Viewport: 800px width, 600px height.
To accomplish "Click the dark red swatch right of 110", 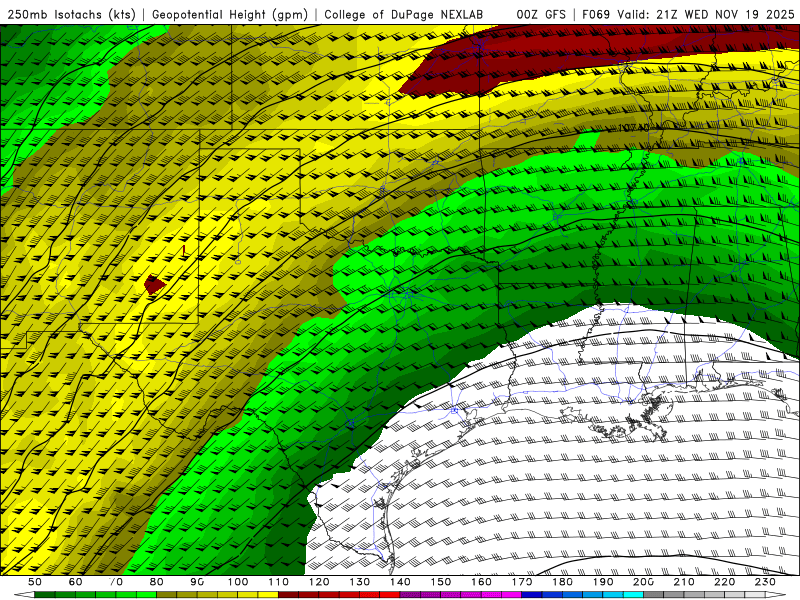I will click(x=289, y=595).
